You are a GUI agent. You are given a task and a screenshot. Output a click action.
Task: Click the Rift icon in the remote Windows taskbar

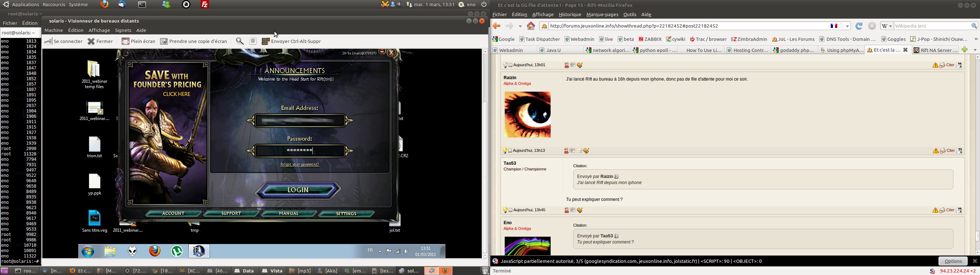(x=199, y=251)
